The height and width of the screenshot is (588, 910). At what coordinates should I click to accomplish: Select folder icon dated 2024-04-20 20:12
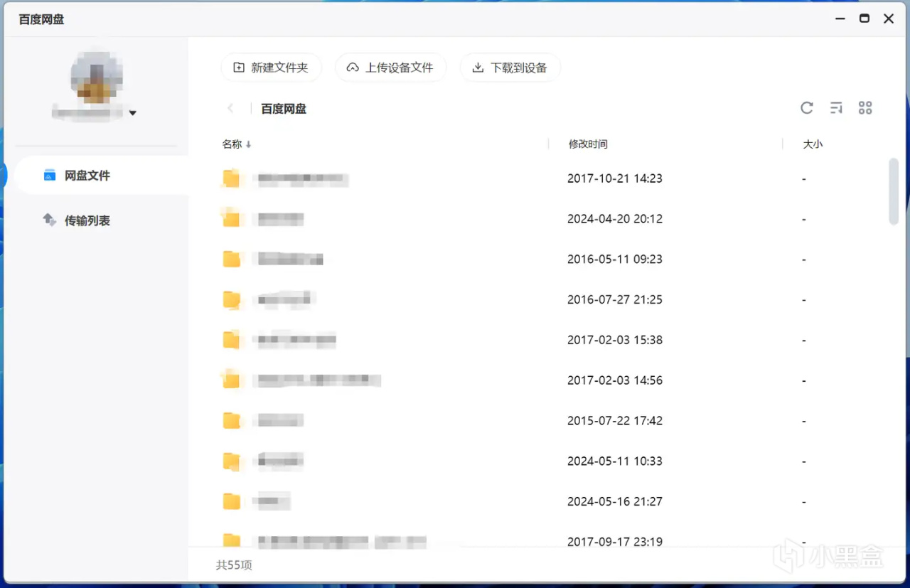coord(231,219)
